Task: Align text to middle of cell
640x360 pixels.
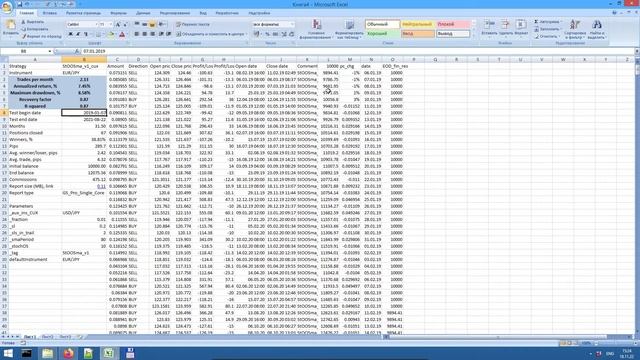Action: [x=144, y=24]
